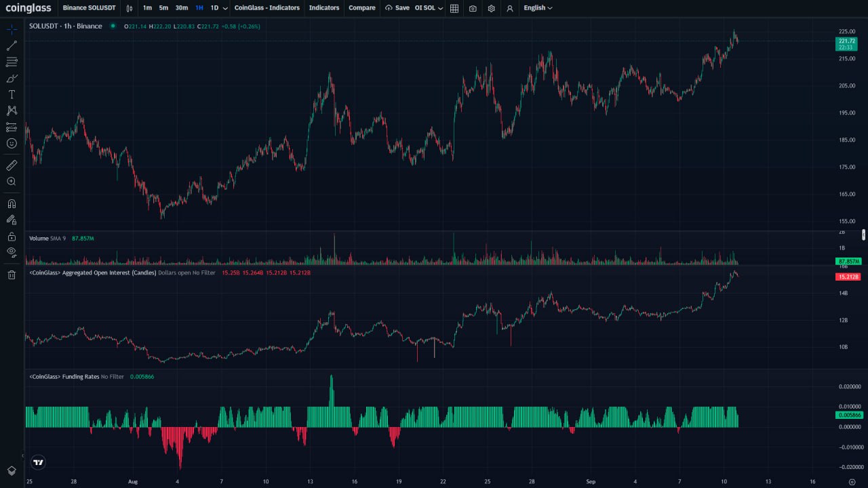This screenshot has width=868, height=488.
Task: Expand the timeframe dropdown arrow
Action: [x=225, y=8]
